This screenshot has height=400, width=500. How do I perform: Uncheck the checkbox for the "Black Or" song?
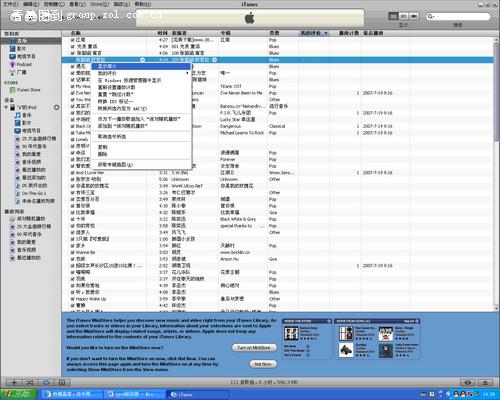coord(73,126)
